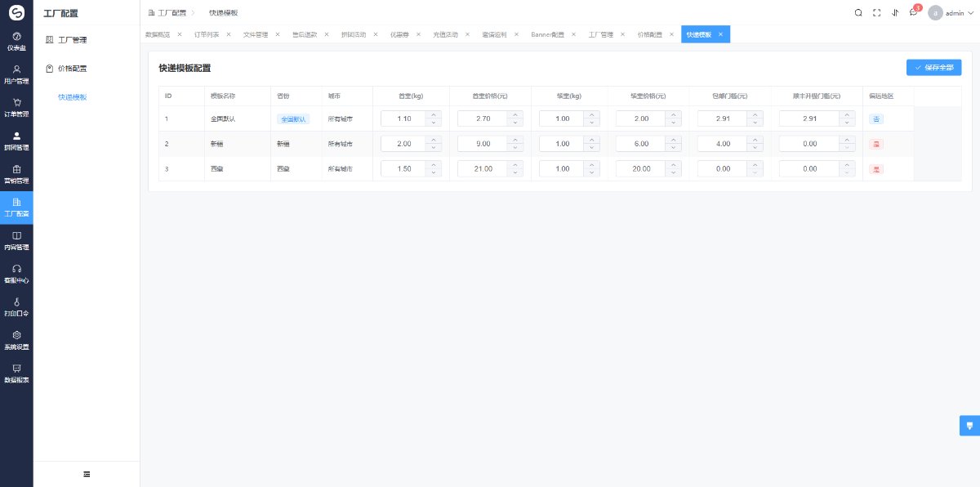980x487 pixels.
Task: Increase 首重价格 for 新疆 row
Action: [514, 140]
